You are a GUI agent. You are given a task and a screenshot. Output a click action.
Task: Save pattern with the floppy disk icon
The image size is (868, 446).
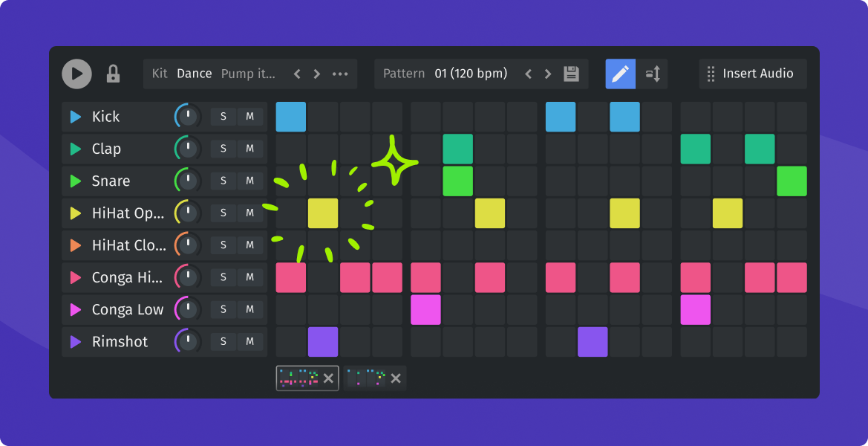[x=571, y=74]
